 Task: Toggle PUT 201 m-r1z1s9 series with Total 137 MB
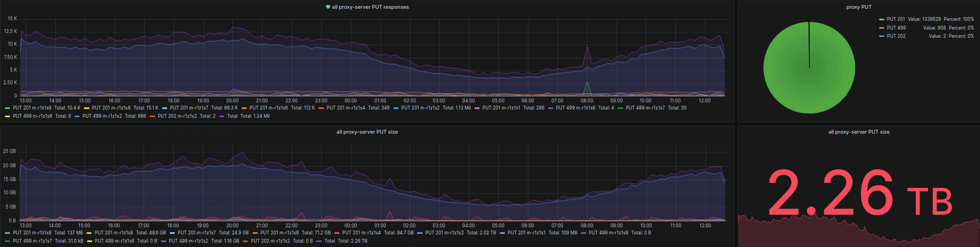[32, 233]
